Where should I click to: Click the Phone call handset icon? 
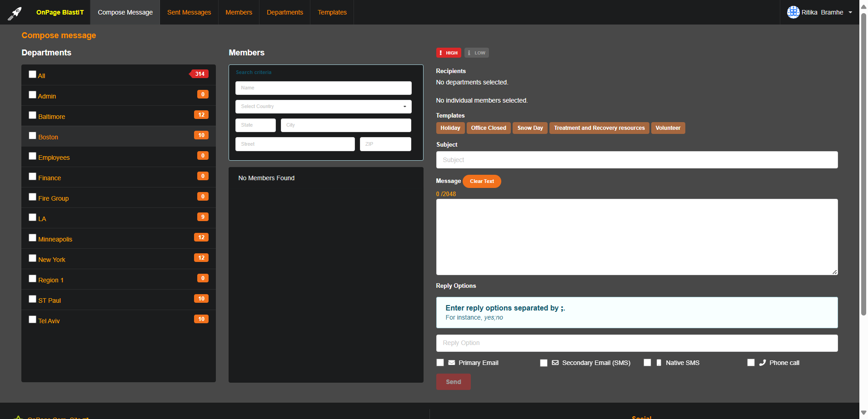coord(762,363)
